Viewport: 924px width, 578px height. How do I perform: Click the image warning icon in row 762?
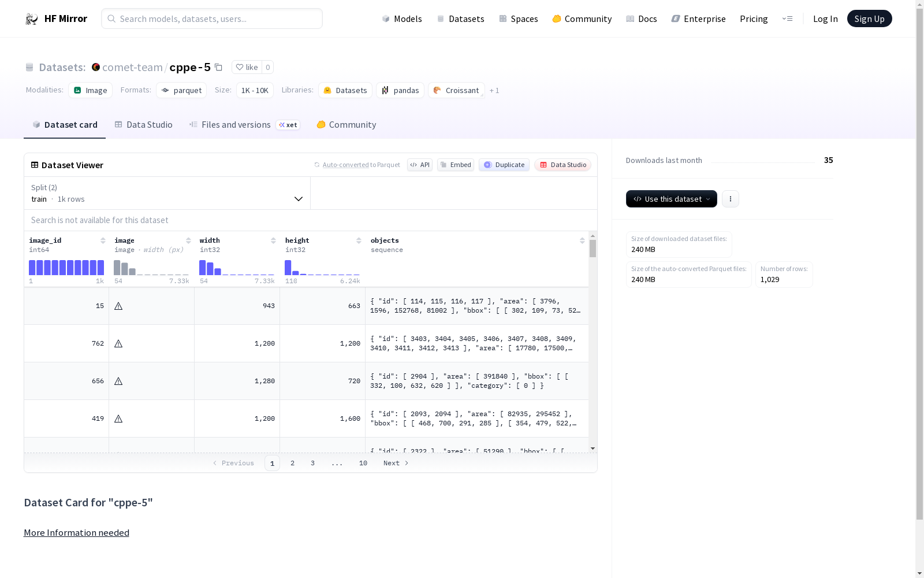click(x=118, y=343)
